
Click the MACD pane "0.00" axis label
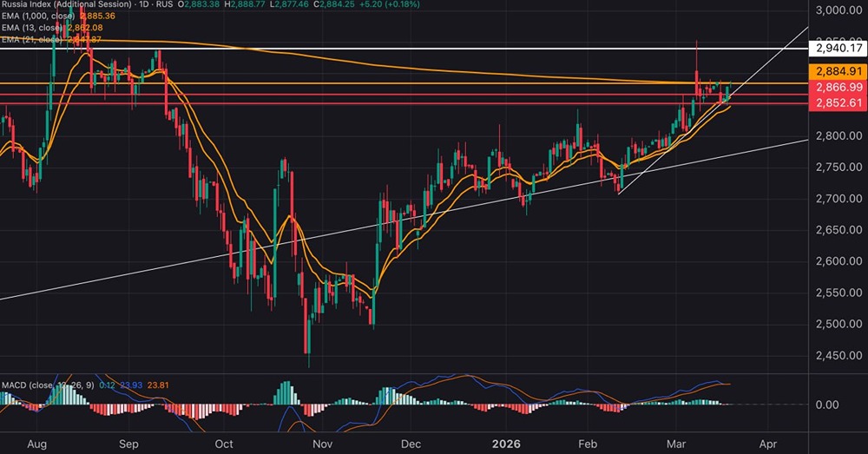[827, 405]
